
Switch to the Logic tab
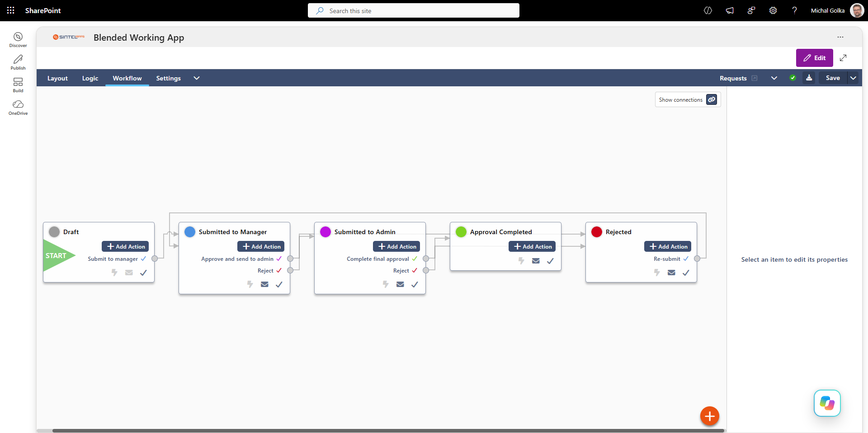click(90, 78)
